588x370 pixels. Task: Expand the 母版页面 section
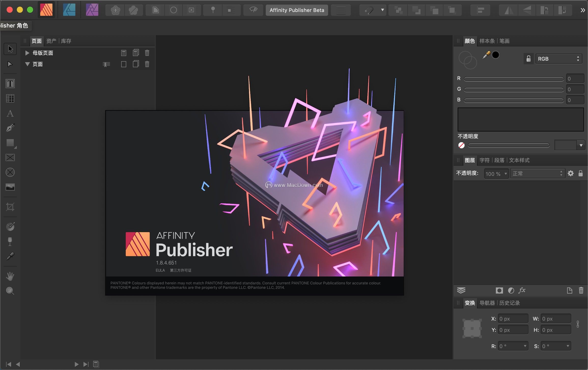coord(27,53)
